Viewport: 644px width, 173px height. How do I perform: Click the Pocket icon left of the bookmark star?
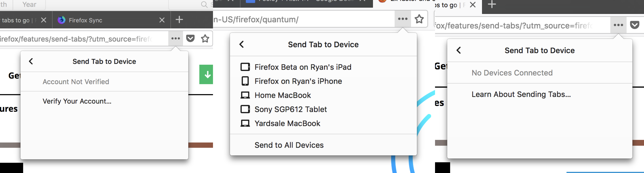[x=190, y=39]
